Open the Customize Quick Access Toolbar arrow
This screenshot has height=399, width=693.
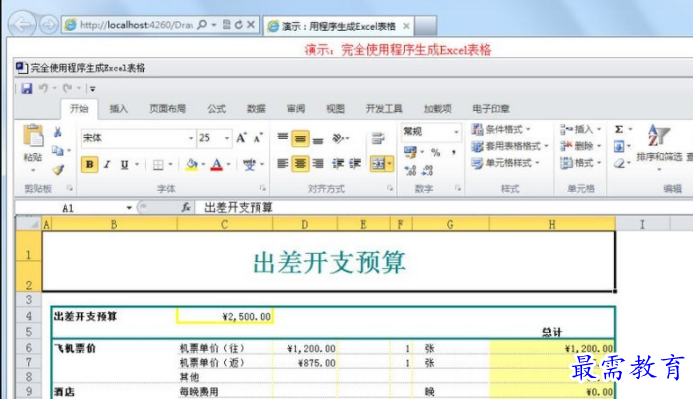point(92,89)
